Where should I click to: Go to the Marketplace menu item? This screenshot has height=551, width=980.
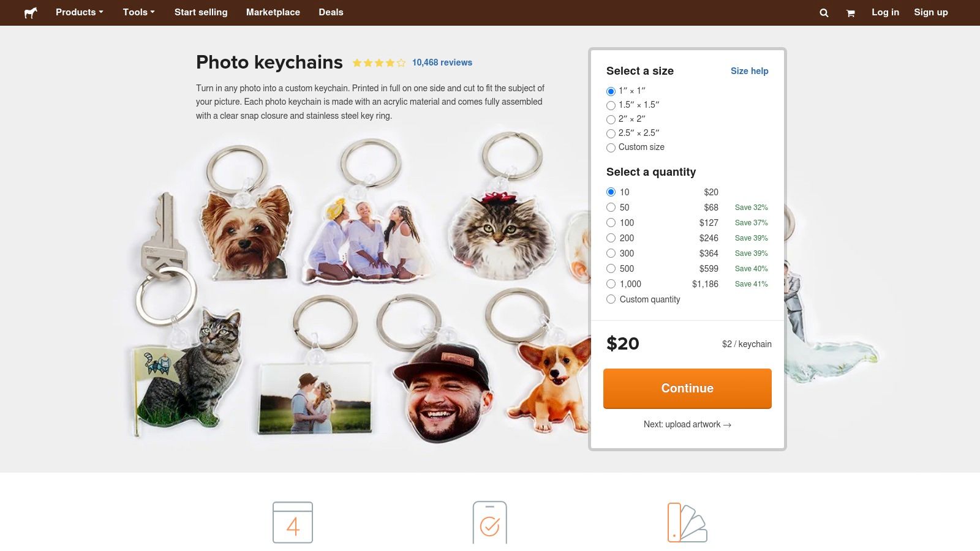(x=273, y=12)
